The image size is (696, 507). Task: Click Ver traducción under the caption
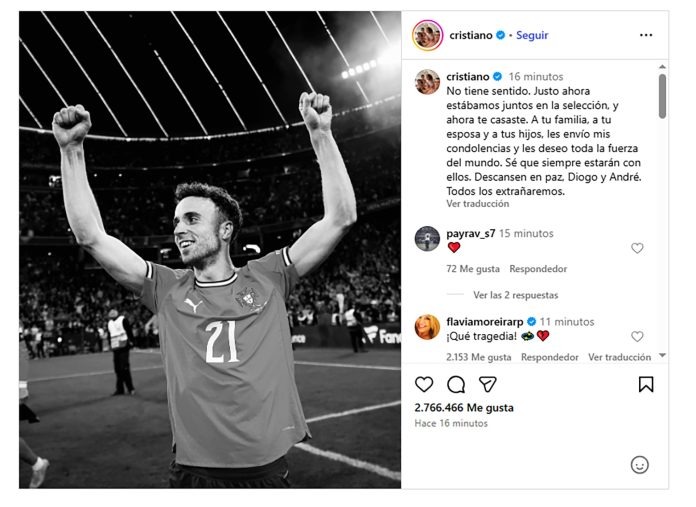[x=478, y=204]
